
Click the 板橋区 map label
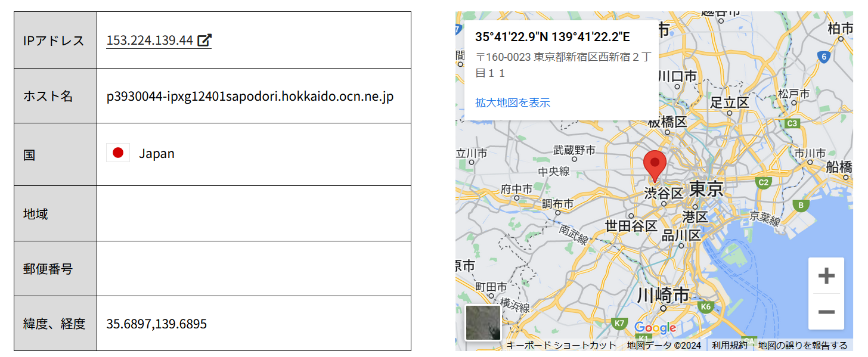pyautogui.click(x=668, y=122)
